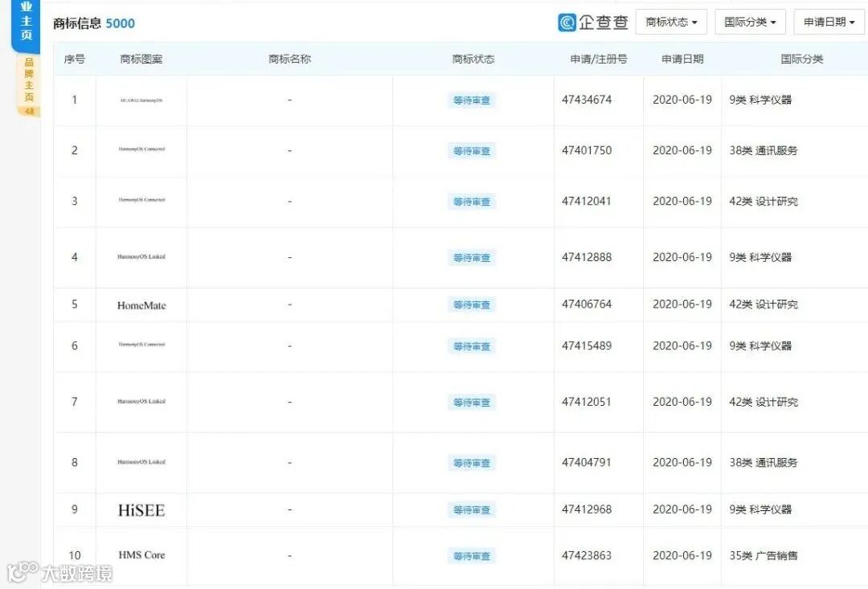Select registration number 47412968
Image resolution: width=868 pixels, height=589 pixels.
point(587,509)
